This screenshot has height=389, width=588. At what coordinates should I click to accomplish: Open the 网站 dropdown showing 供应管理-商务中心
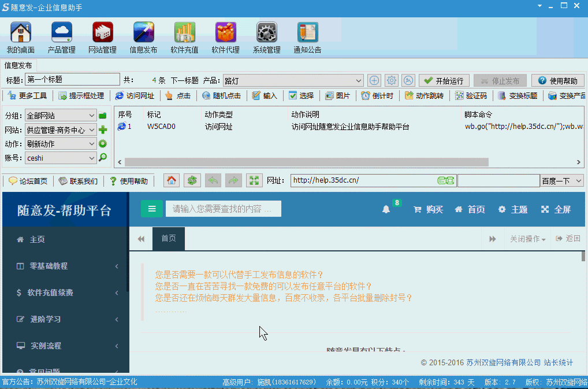(61, 130)
